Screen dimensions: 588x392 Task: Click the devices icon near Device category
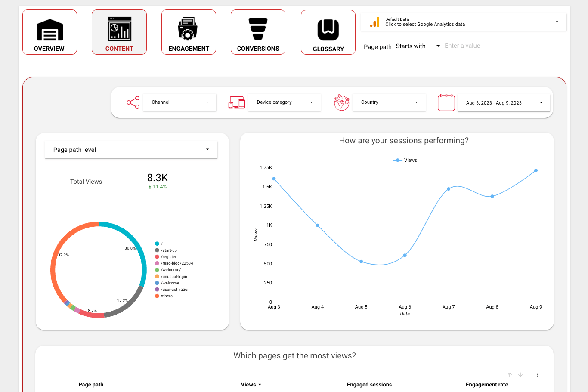pos(236,102)
